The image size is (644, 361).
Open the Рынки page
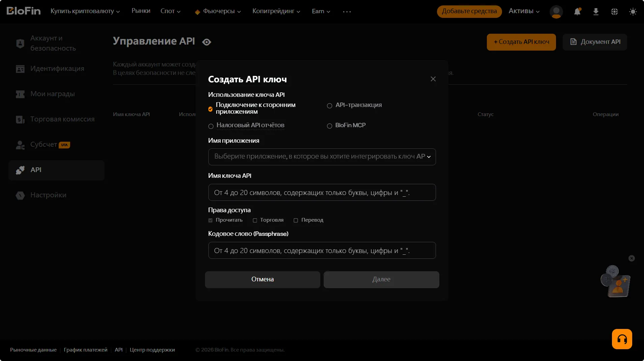pos(141,11)
